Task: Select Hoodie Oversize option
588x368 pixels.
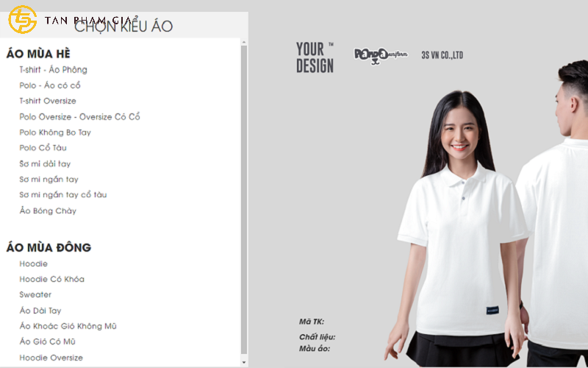Action: tap(51, 358)
